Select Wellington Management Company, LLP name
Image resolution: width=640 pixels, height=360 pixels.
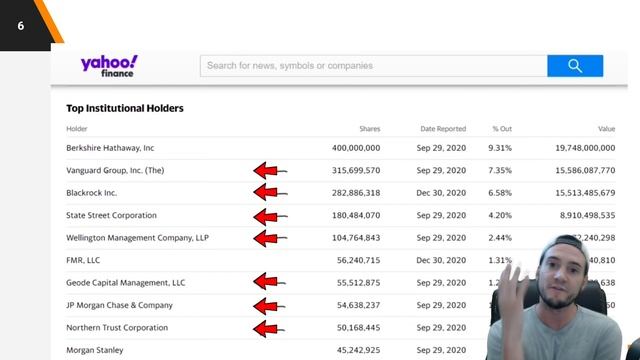pyautogui.click(x=138, y=238)
